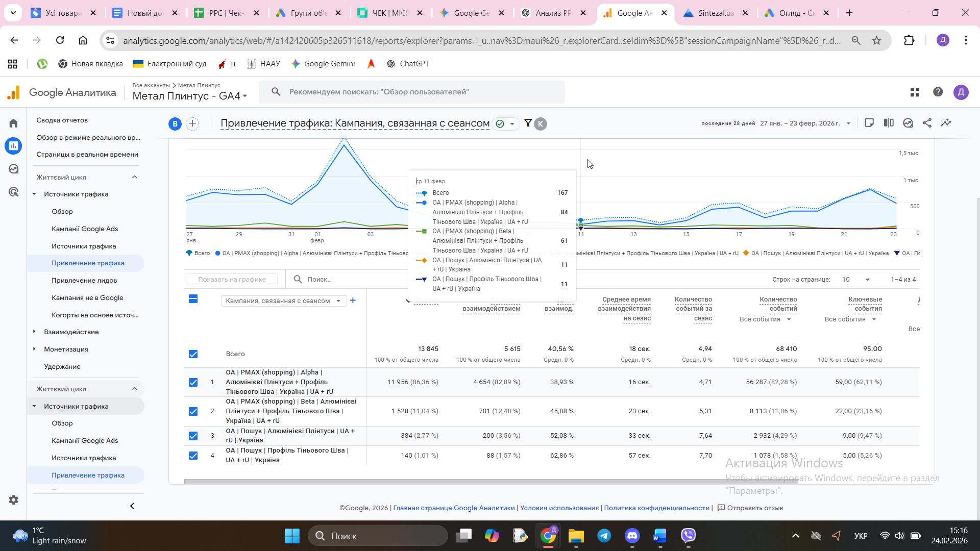This screenshot has height=551, width=980.
Task: Open Admin settings gear icon
Action: [x=14, y=500]
